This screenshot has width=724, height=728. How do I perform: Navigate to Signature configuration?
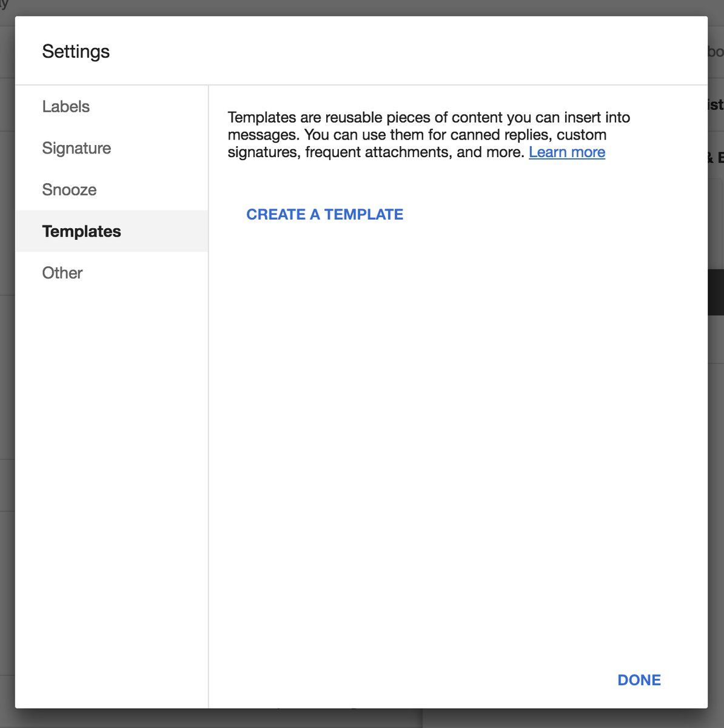click(x=76, y=148)
